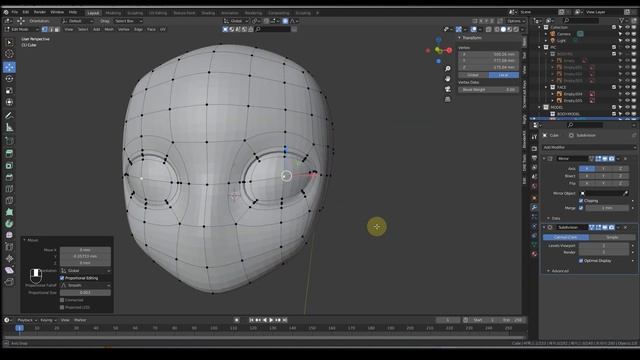
Task: Enable vertex select mode
Action: [45, 29]
